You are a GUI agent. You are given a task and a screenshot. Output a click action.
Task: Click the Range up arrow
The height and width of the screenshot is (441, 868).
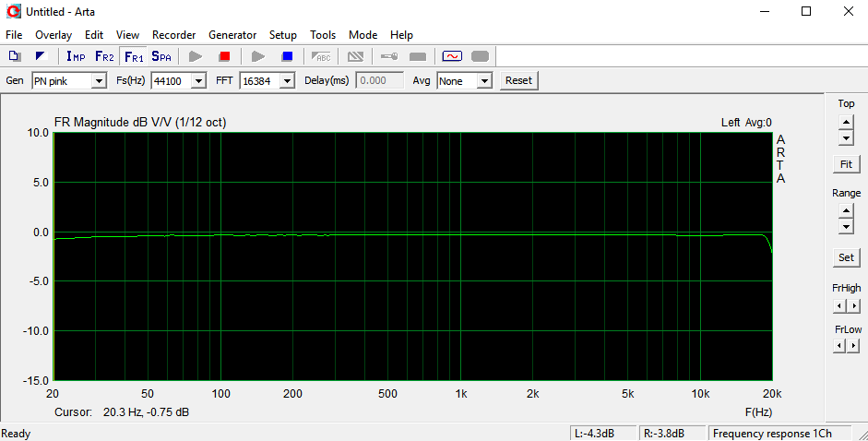846,211
